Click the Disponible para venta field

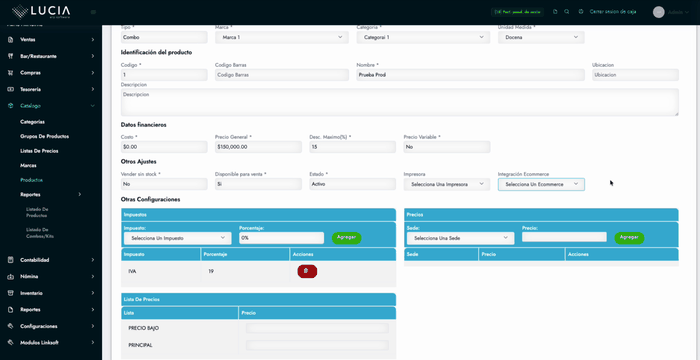[x=258, y=184]
